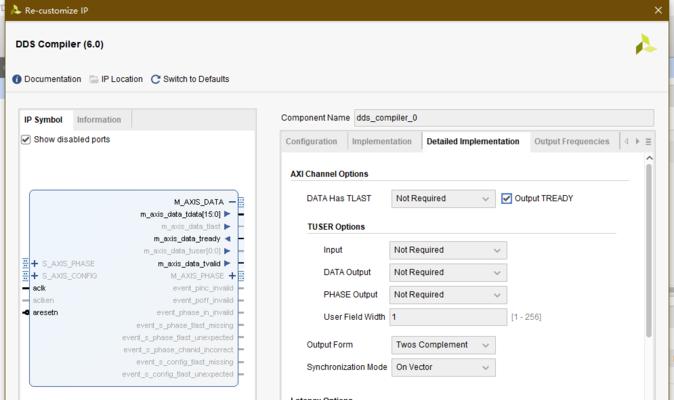Switch to the Configuration tab
The height and width of the screenshot is (400, 674).
click(312, 141)
